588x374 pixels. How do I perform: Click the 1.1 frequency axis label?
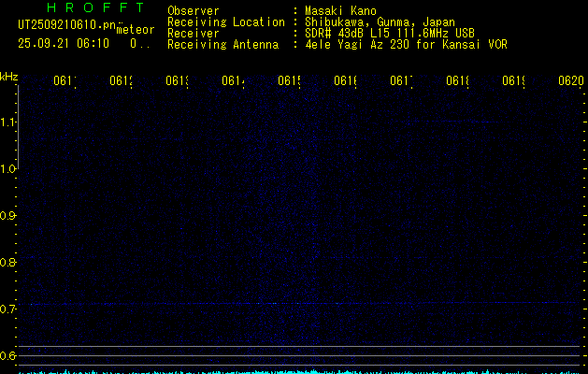coord(7,122)
